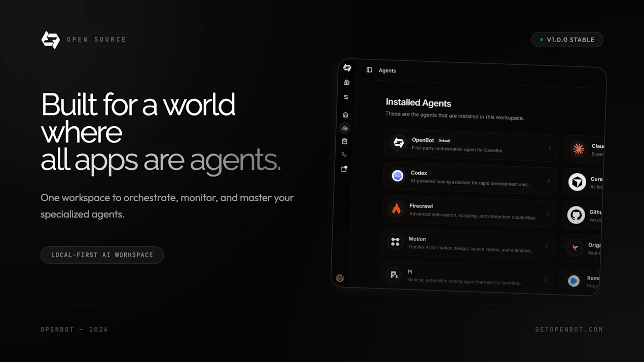Click the Pi agent icon
644x362 pixels.
pyautogui.click(x=394, y=275)
